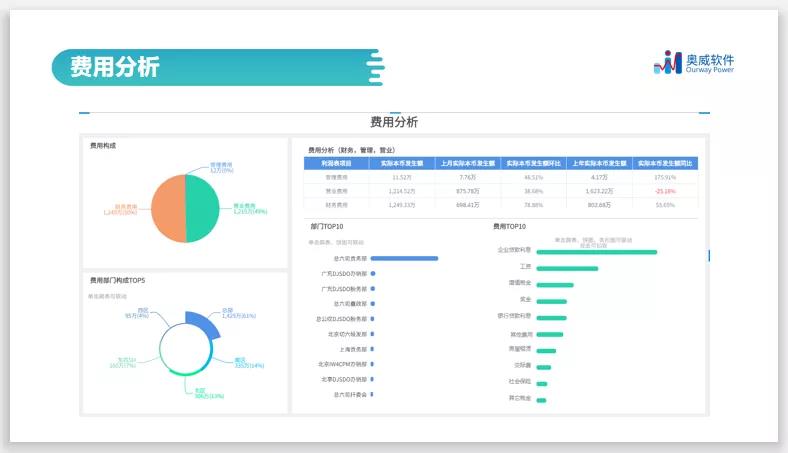This screenshot has width=788, height=453.
Task: Sort by 实际本币发生额 column header
Action: (x=402, y=162)
